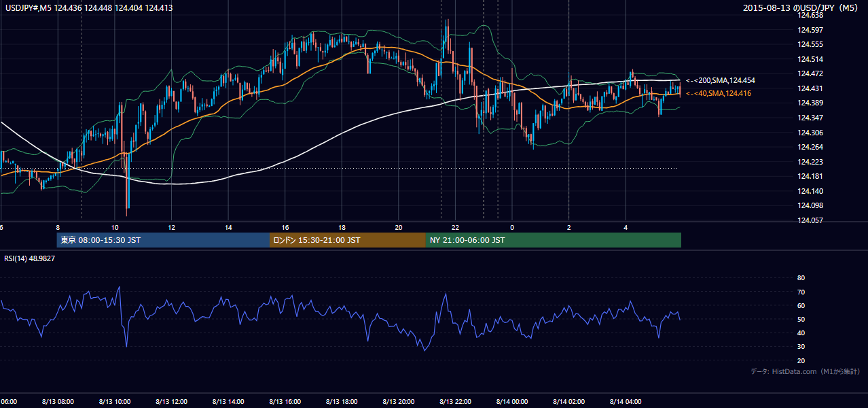
Task: Click the 8/14 02:00 date axis label
Action: click(x=568, y=402)
